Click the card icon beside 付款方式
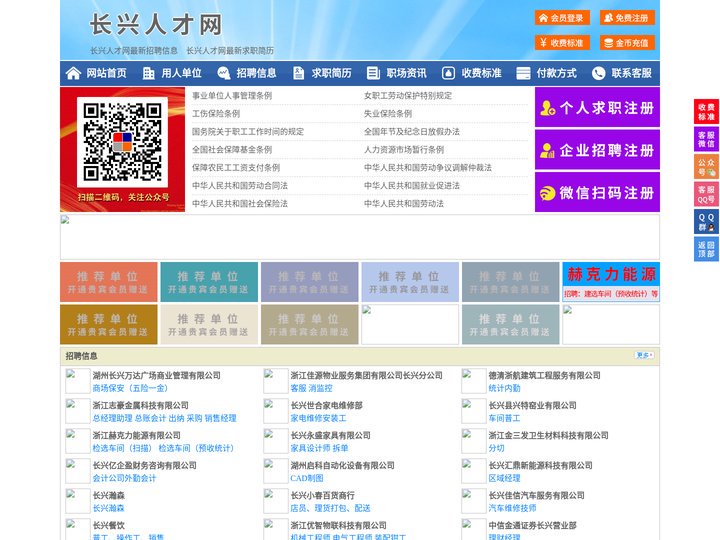This screenshot has height=540, width=720. click(x=523, y=73)
